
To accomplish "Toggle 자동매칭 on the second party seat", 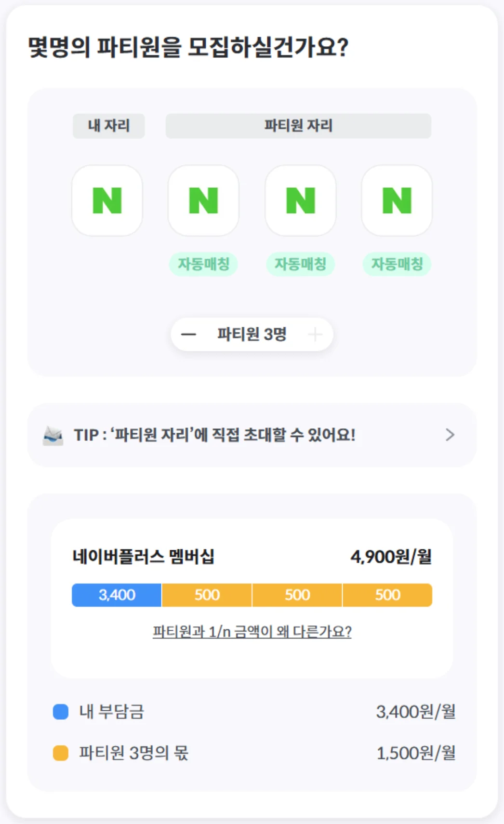I will tap(300, 264).
